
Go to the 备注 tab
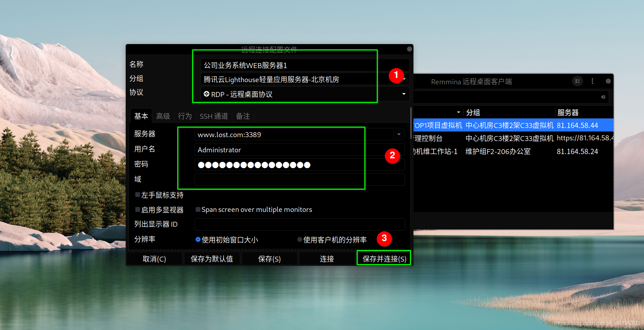click(x=243, y=116)
